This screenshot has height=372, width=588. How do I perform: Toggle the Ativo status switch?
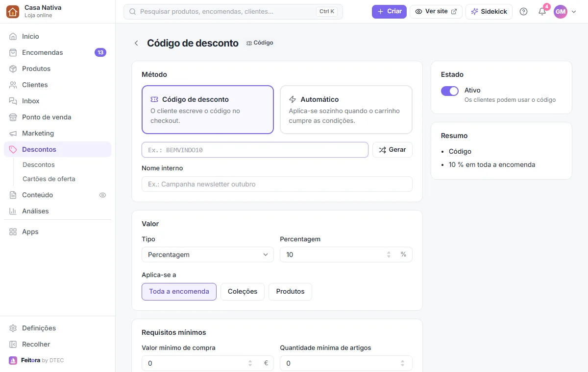click(450, 91)
